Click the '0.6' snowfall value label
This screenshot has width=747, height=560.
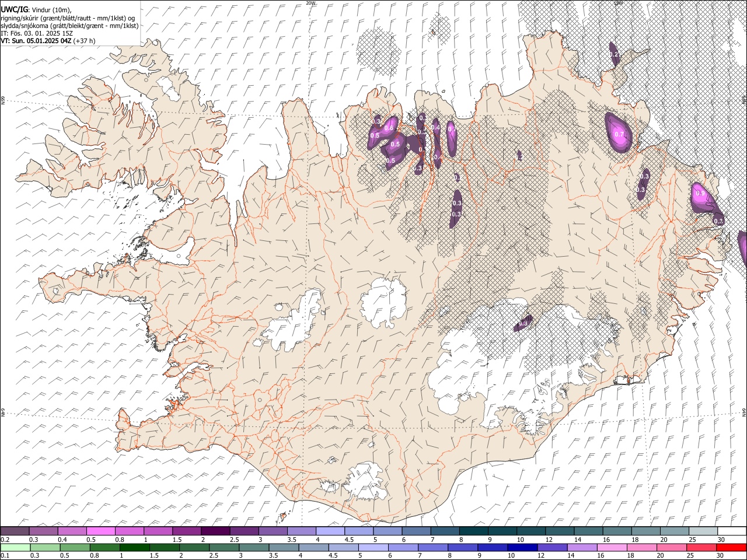point(389,129)
